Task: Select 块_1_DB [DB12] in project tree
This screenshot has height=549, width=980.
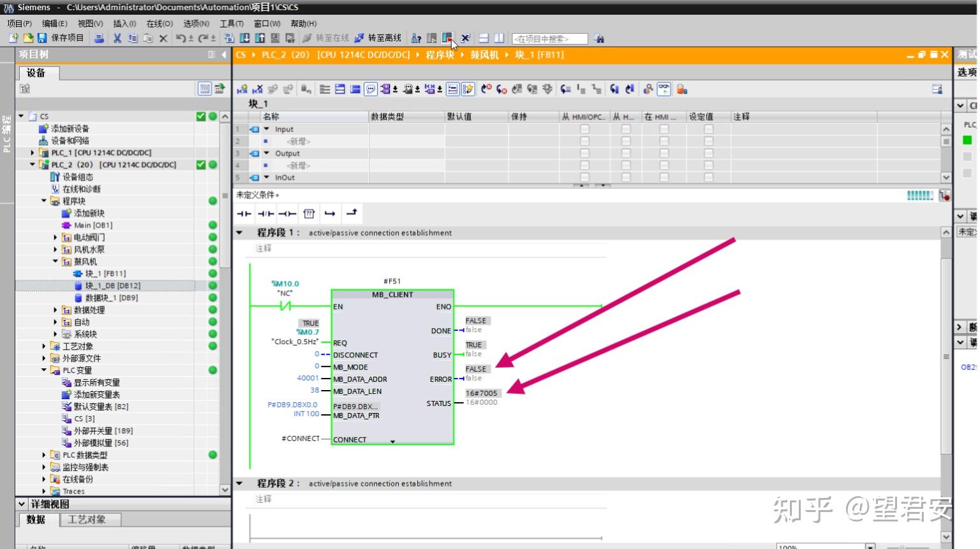Action: point(113,286)
